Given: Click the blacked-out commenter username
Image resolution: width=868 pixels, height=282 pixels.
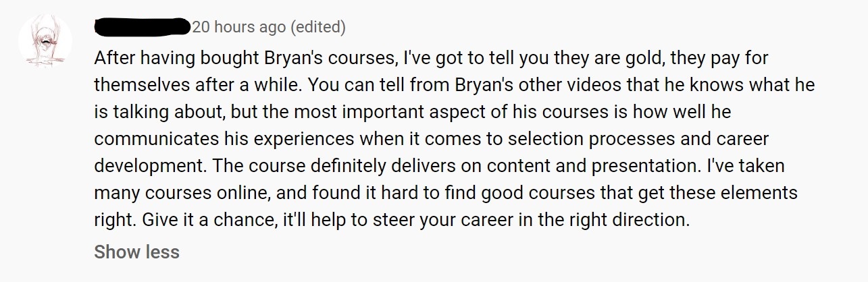Looking at the screenshot, I should click(142, 28).
